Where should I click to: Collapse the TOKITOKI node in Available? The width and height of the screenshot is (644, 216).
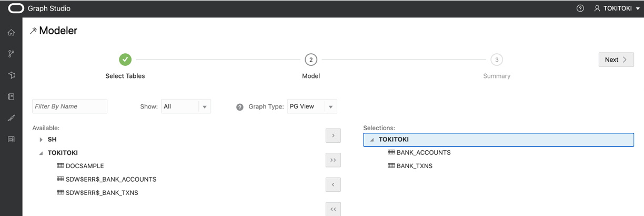(x=41, y=153)
